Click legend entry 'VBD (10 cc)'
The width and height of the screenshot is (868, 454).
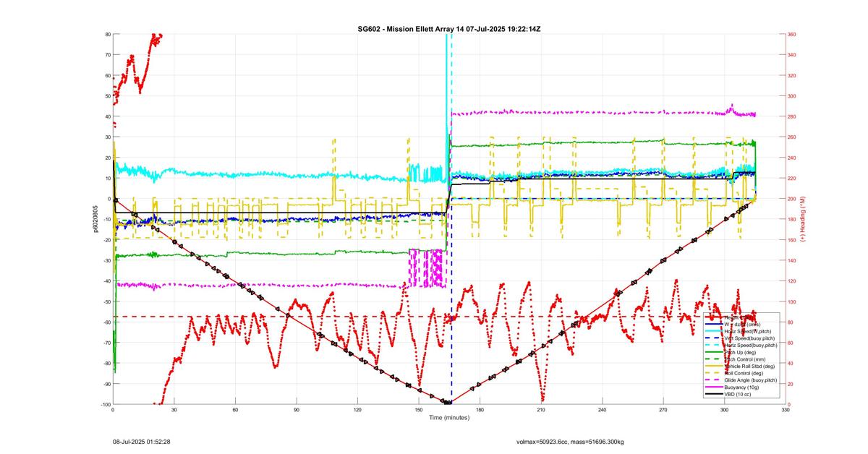[738, 394]
